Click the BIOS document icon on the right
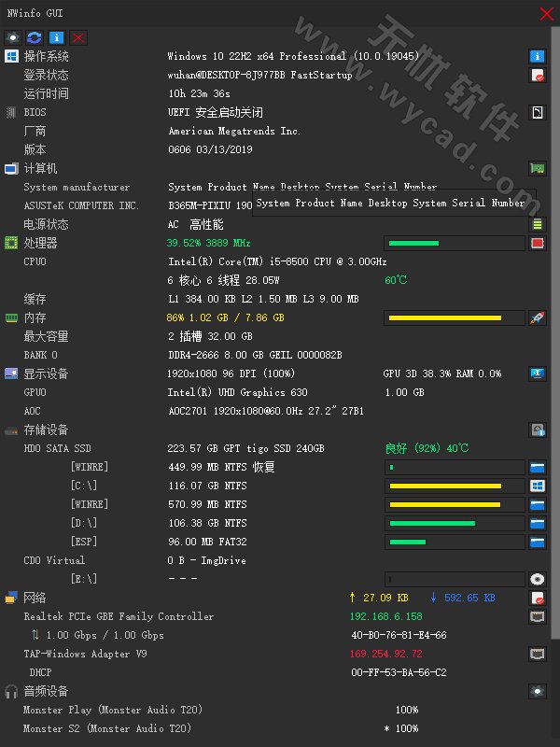Image resolution: width=560 pixels, height=747 pixels. (x=538, y=113)
